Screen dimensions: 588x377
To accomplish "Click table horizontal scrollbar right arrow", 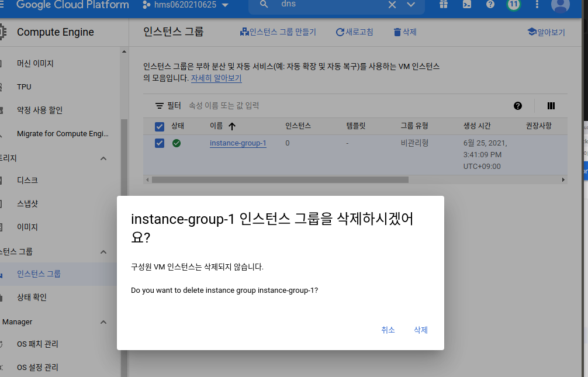I will pos(563,179).
